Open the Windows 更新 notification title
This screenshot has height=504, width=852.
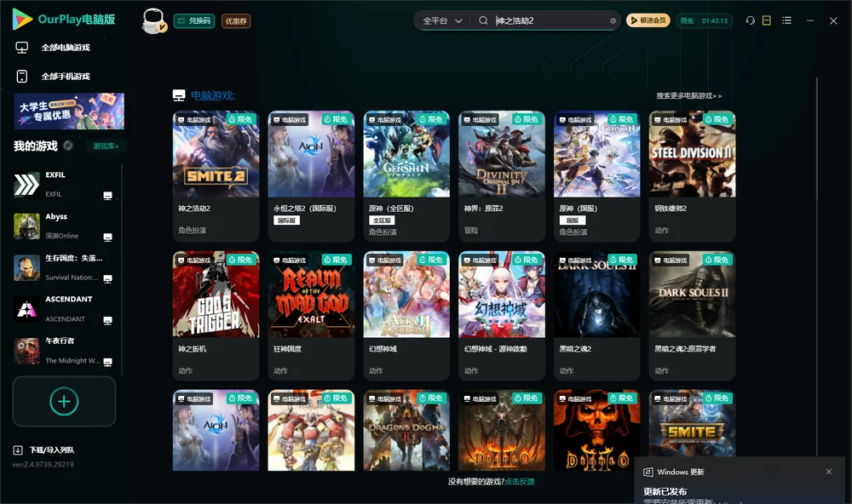tap(680, 472)
